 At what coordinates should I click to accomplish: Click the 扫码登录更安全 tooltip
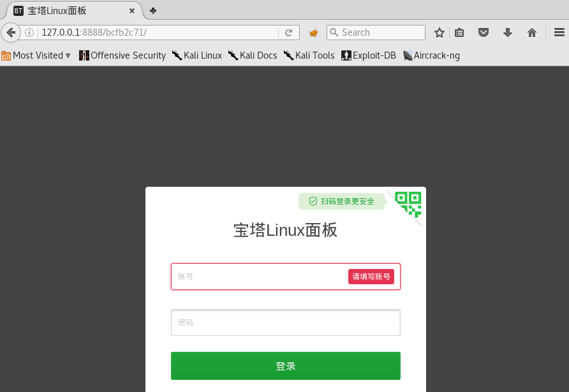[x=341, y=201]
